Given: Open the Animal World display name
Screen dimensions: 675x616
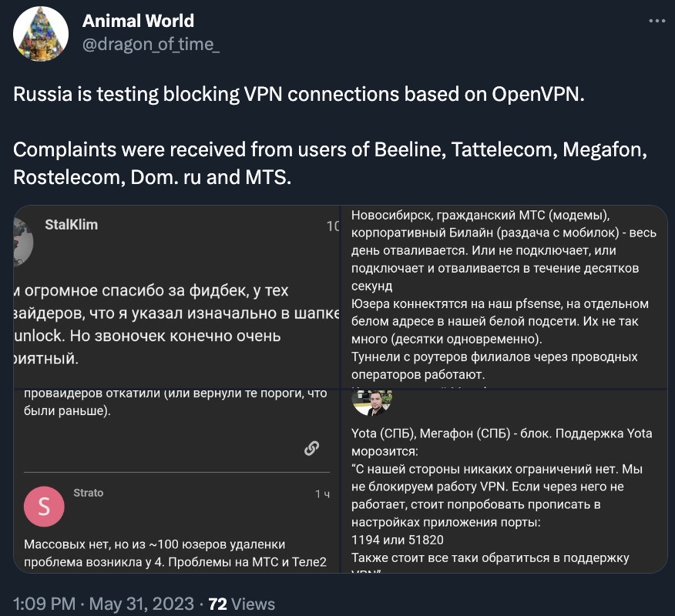Looking at the screenshot, I should pos(138,21).
